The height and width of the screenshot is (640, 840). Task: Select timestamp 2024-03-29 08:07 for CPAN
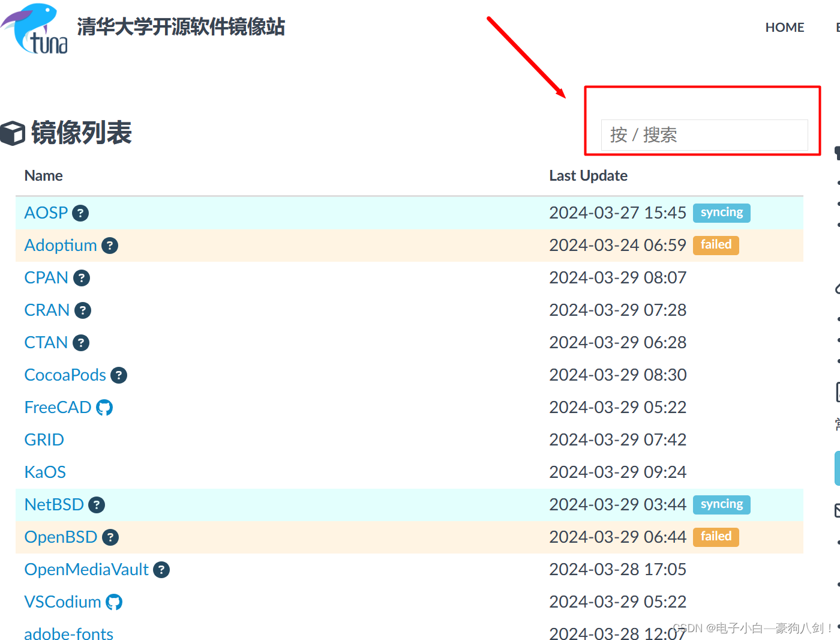click(x=617, y=277)
